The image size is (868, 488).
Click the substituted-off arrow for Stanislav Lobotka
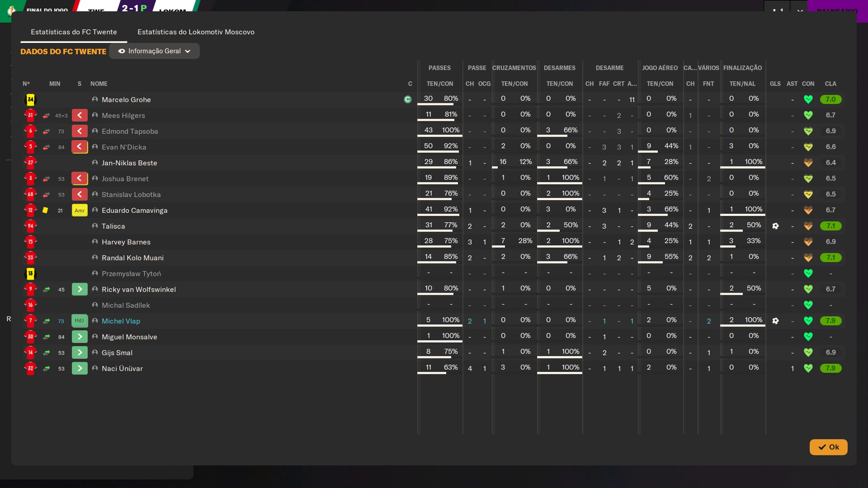pyautogui.click(x=80, y=194)
